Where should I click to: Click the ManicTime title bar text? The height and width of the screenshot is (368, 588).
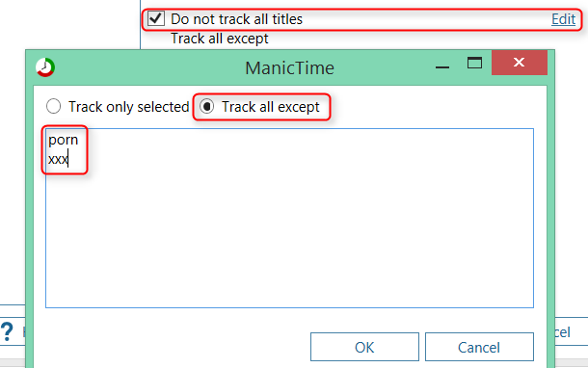(x=289, y=67)
